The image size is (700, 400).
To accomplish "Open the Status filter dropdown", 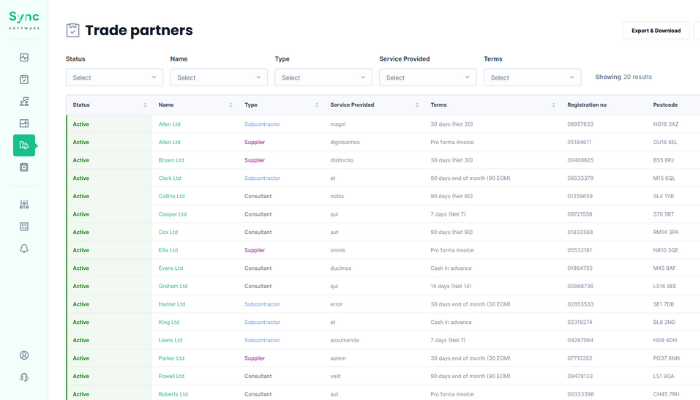I will [114, 77].
